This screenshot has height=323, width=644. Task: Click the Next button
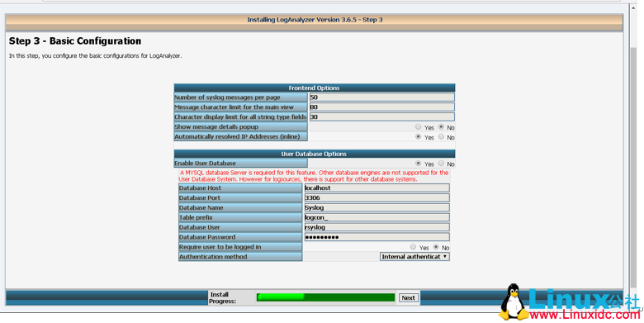408,298
